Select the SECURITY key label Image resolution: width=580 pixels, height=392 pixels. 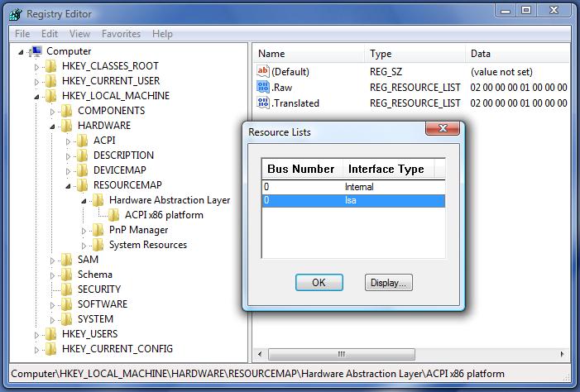tap(99, 289)
